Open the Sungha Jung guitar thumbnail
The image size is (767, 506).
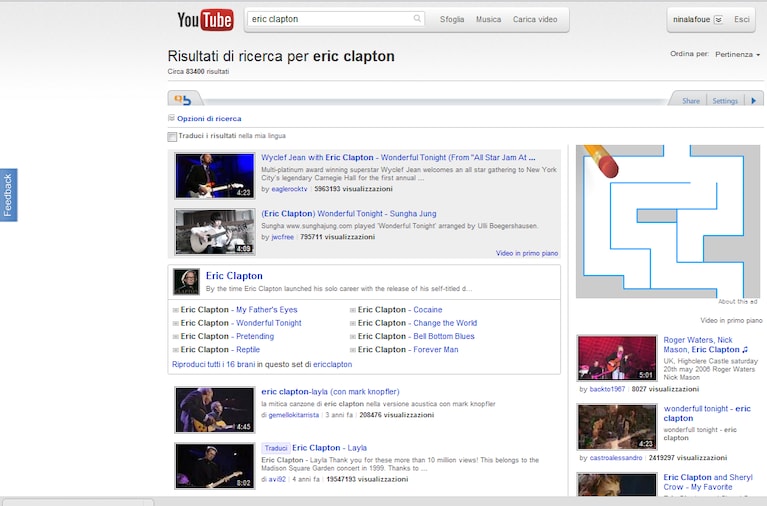pos(215,231)
